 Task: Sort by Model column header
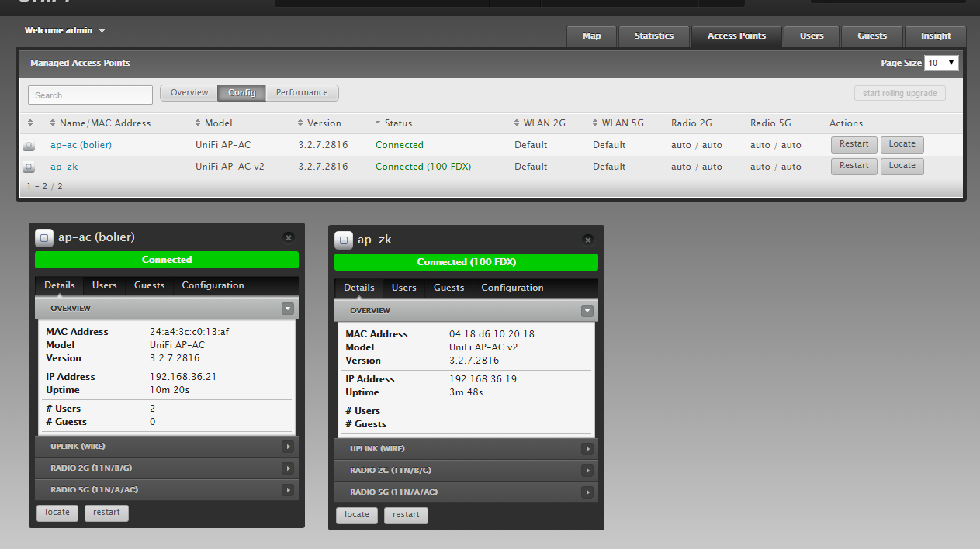[213, 123]
